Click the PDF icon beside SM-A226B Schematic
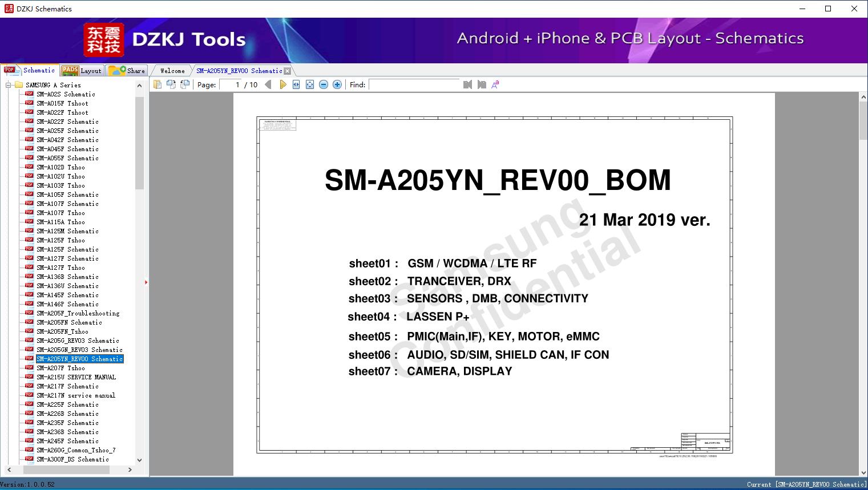The height and width of the screenshot is (490, 868). (30, 414)
